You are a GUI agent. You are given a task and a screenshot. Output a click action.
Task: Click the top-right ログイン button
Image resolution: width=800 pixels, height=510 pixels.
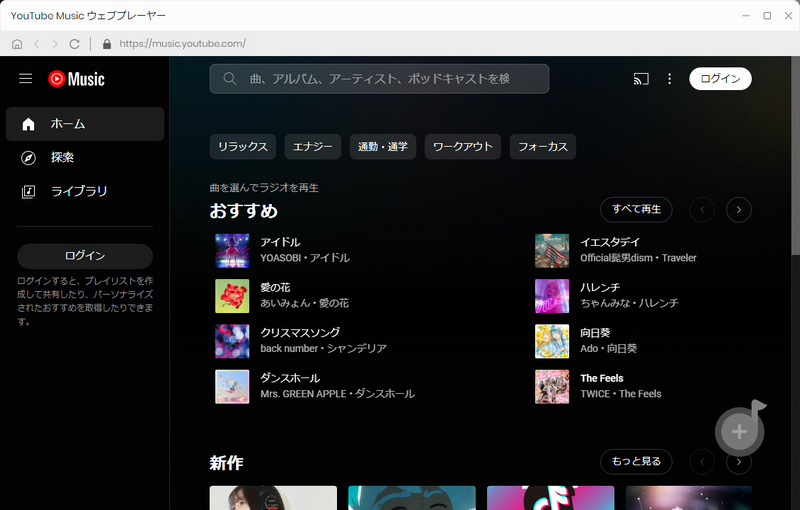[720, 79]
